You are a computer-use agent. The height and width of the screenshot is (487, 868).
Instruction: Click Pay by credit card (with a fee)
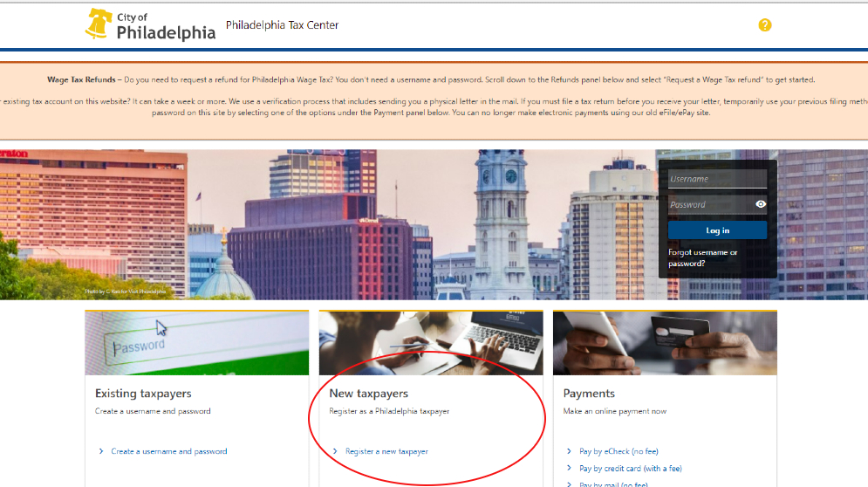coord(630,468)
